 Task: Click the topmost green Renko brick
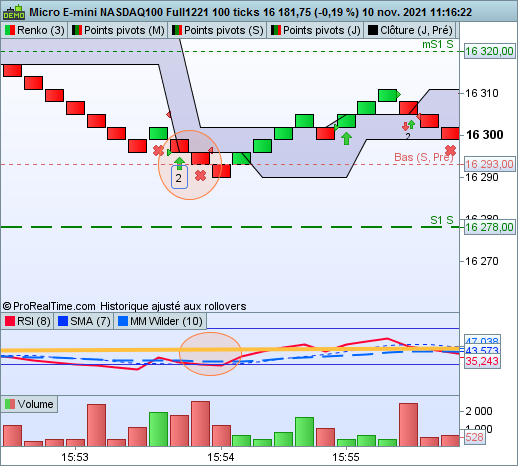(x=388, y=95)
